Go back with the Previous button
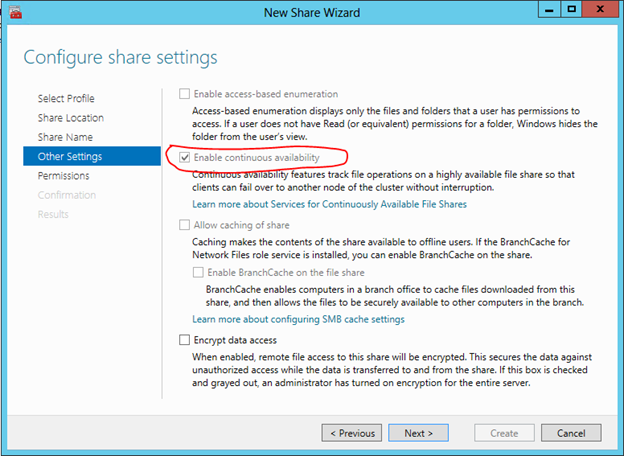Viewport: 624px width, 456px height. (351, 433)
